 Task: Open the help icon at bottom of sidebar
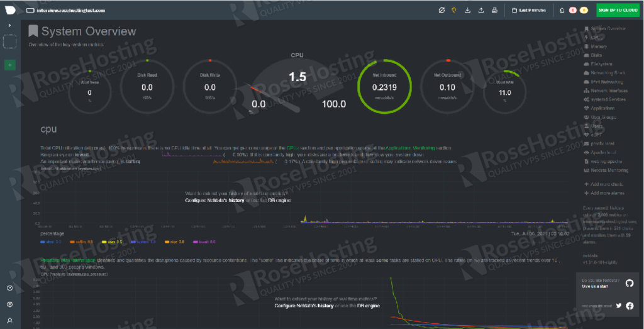coord(10,288)
